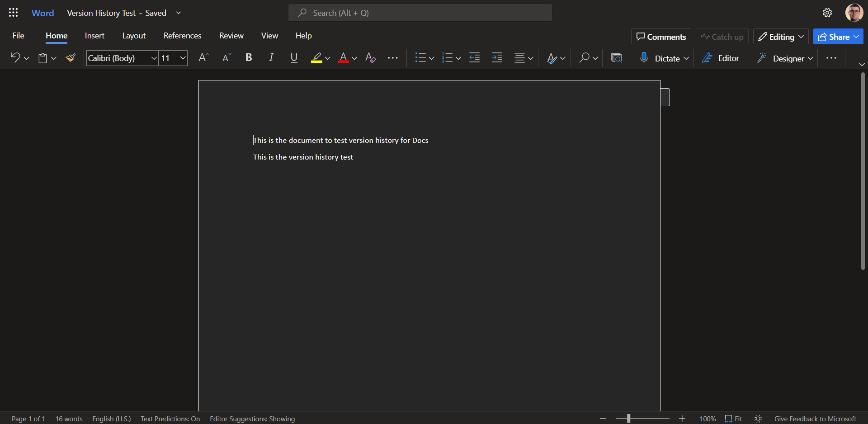Open the page side comment marker
Screen dimensions: 868x424
(665, 97)
